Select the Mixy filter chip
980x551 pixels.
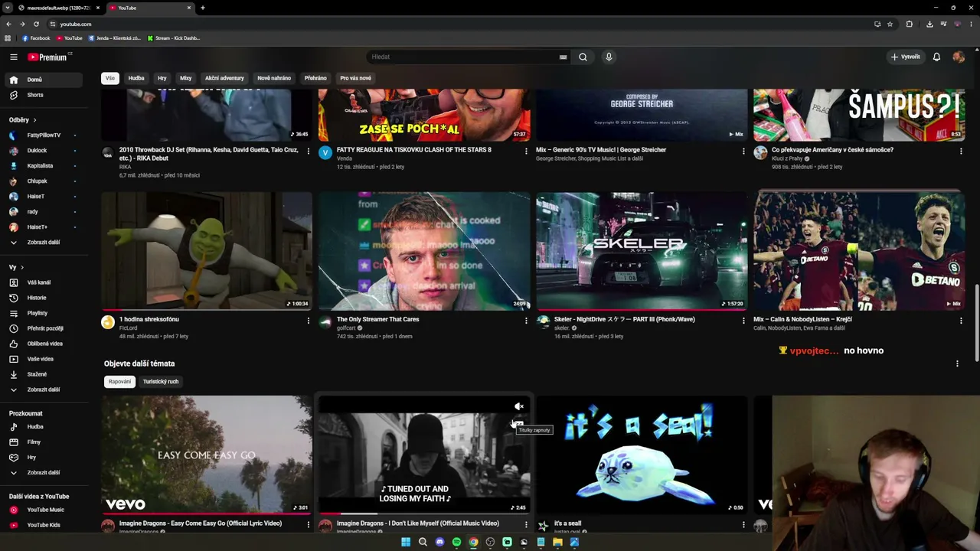(185, 78)
